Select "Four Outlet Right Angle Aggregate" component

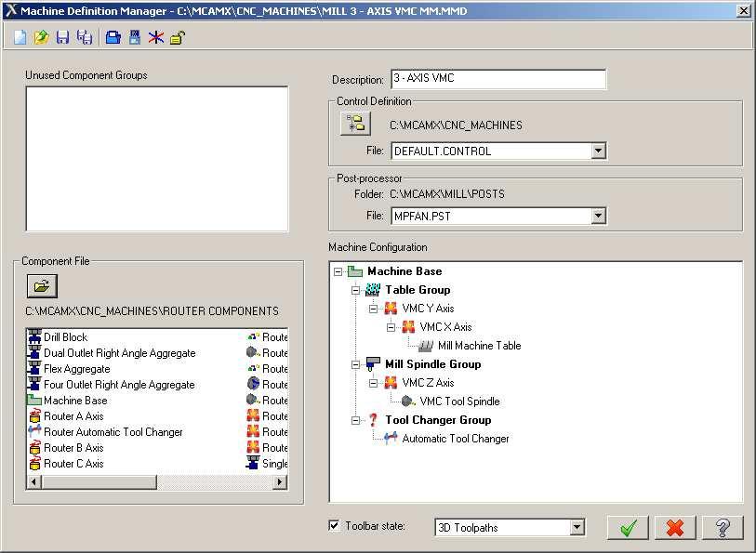[119, 385]
